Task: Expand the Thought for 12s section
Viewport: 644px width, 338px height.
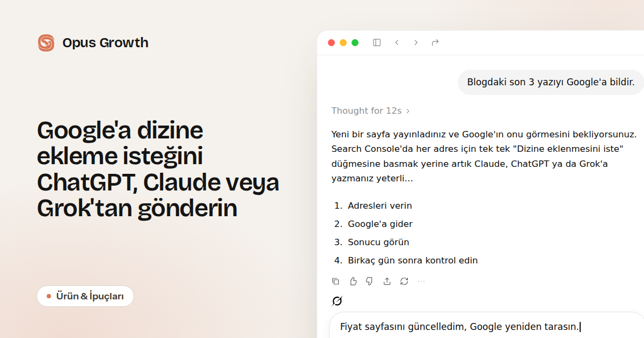Action: 370,111
